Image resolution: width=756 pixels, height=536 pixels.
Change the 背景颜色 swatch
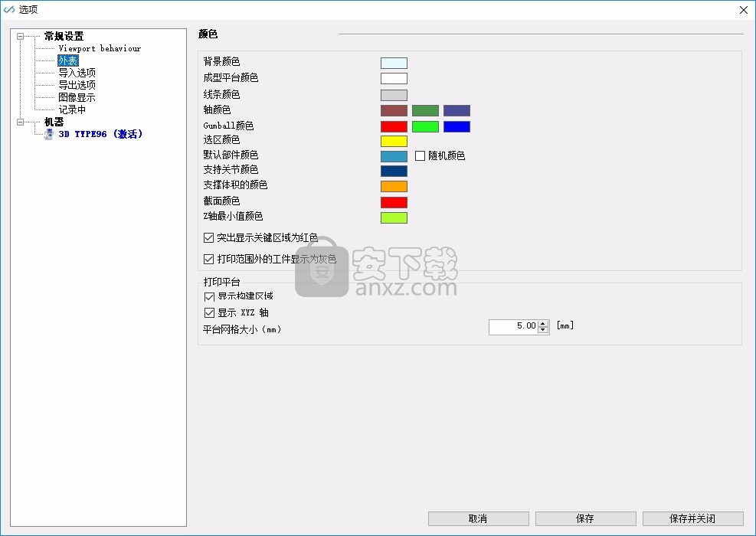394,63
